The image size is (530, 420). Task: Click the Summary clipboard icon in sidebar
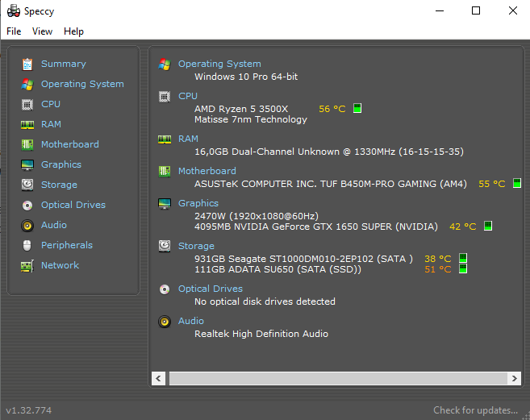27,64
